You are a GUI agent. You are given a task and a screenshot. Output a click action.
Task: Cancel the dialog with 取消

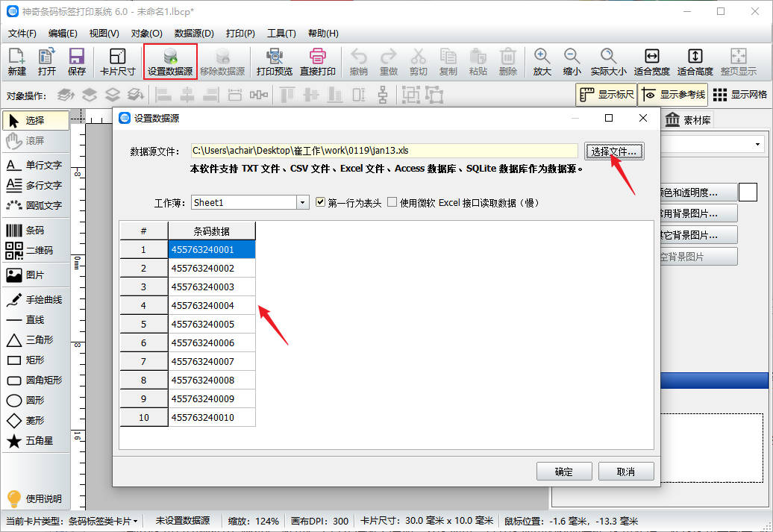pos(626,472)
